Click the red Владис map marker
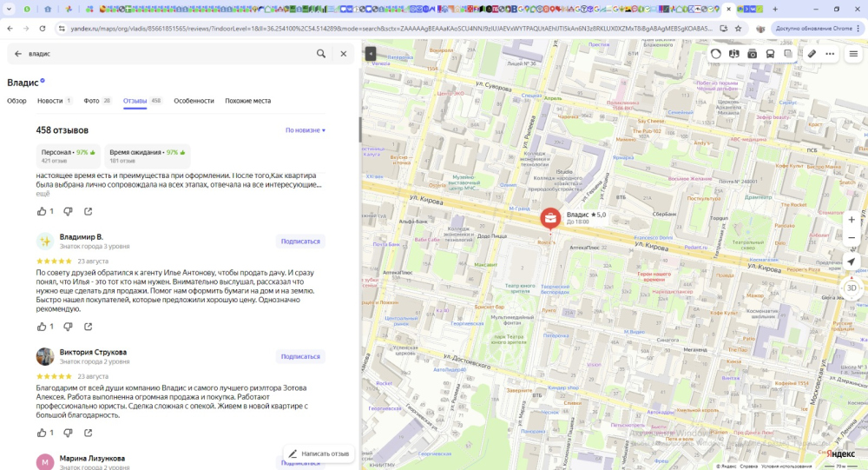Image resolution: width=868 pixels, height=470 pixels. click(x=550, y=218)
